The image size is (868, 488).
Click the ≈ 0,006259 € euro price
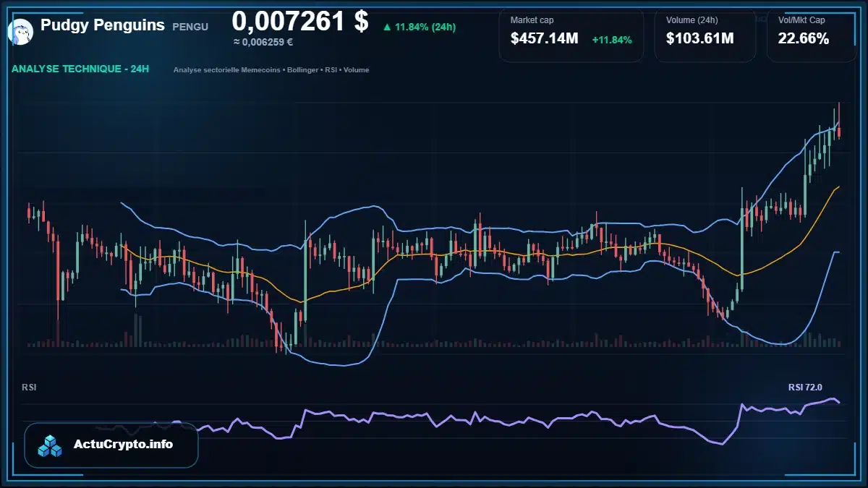pyautogui.click(x=263, y=42)
